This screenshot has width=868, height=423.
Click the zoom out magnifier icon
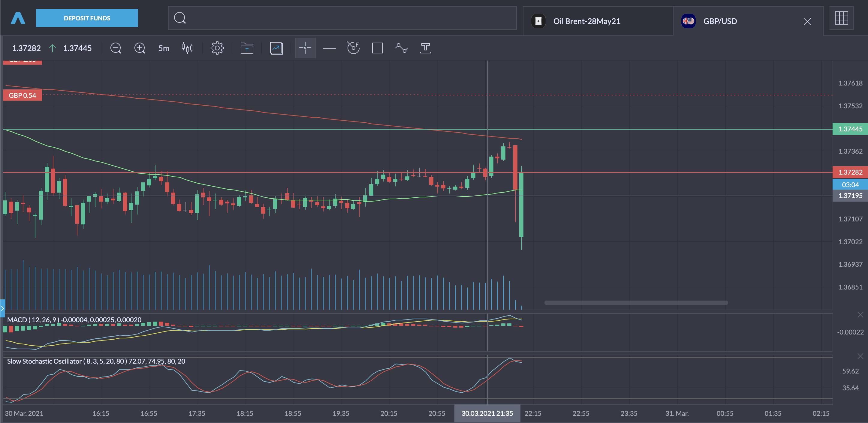116,48
